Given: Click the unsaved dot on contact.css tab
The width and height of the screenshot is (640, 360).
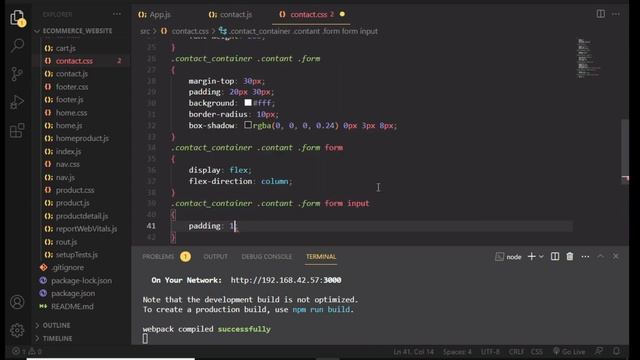Looking at the screenshot, I should (342, 14).
